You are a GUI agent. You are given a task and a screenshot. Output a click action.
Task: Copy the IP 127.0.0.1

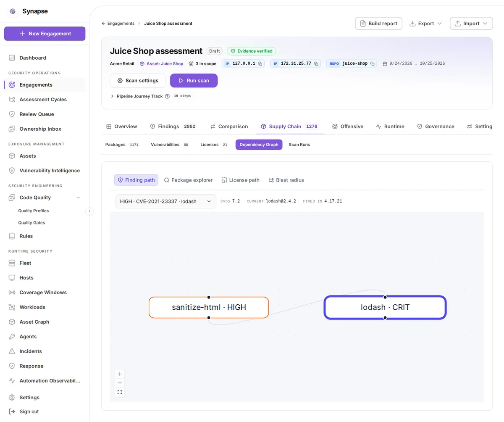[260, 63]
